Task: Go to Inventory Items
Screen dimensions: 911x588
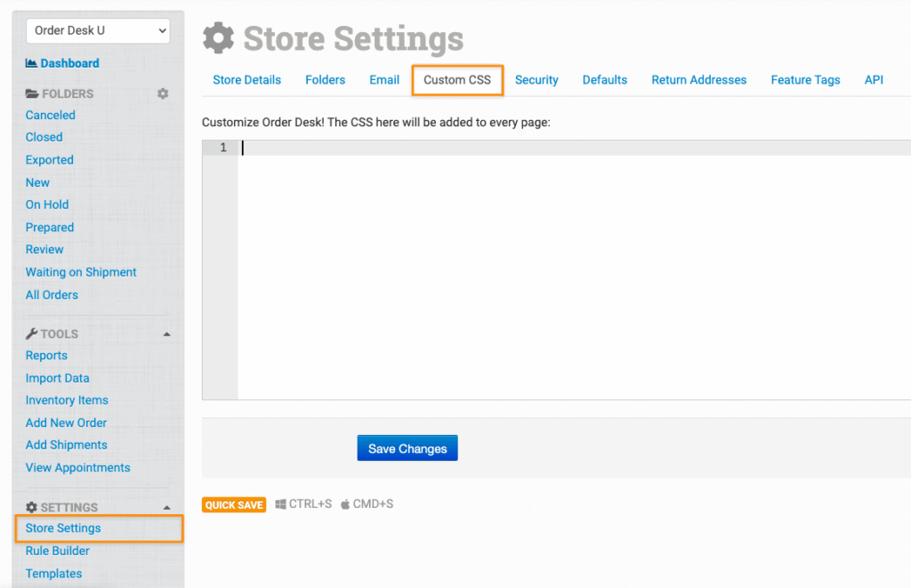Action: (x=67, y=400)
